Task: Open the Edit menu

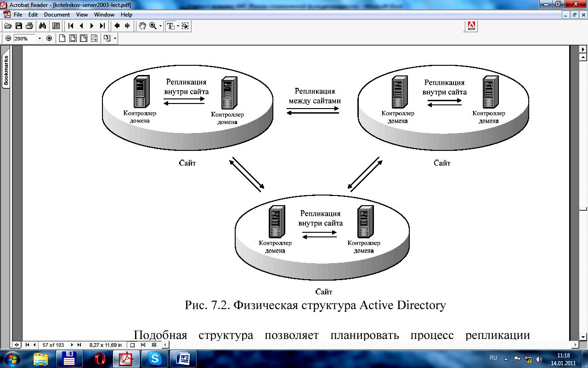Action: 33,15
